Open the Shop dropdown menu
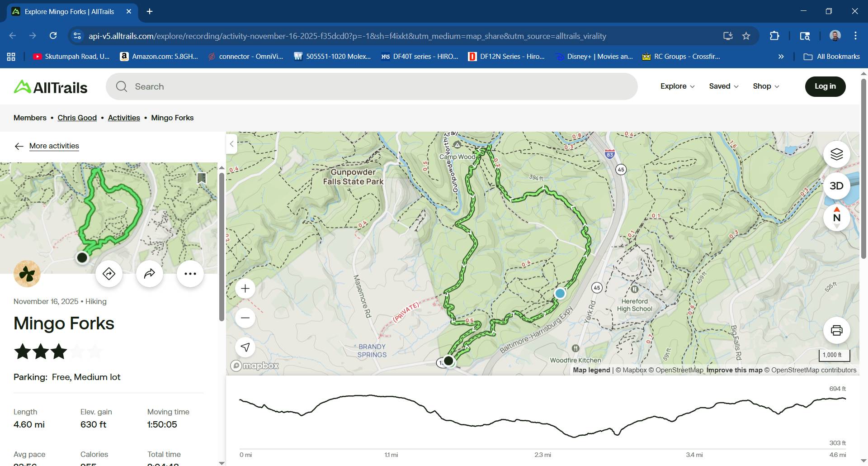 [x=766, y=86]
